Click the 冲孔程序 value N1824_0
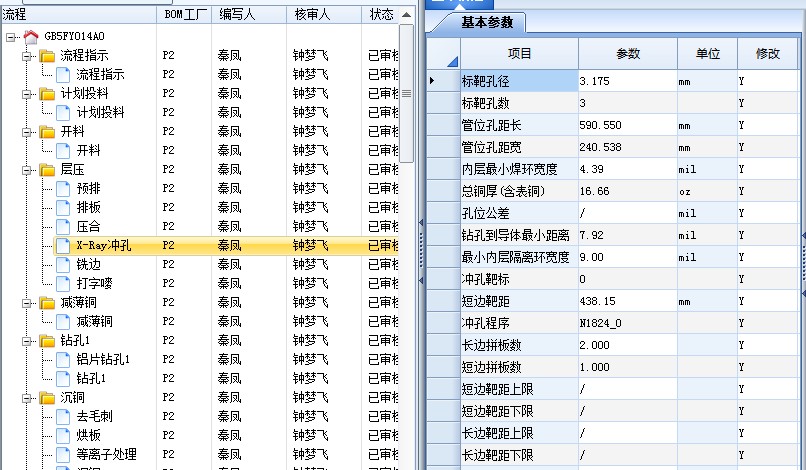Image resolution: width=806 pixels, height=470 pixels. [x=628, y=323]
